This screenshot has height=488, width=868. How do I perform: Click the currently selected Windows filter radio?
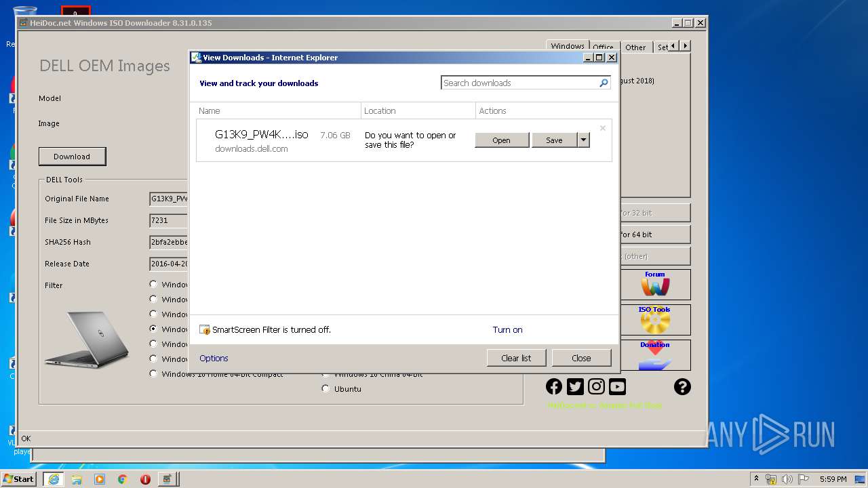click(x=153, y=329)
